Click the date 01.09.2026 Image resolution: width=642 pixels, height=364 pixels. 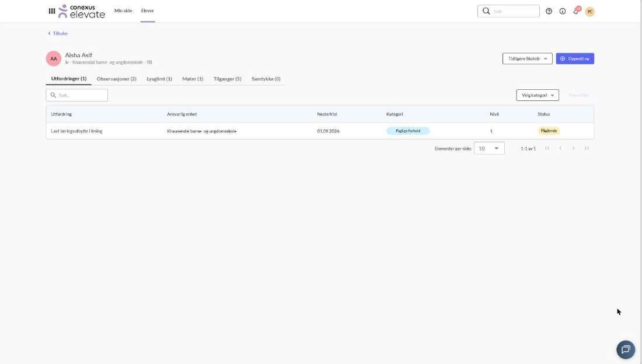coord(328,131)
